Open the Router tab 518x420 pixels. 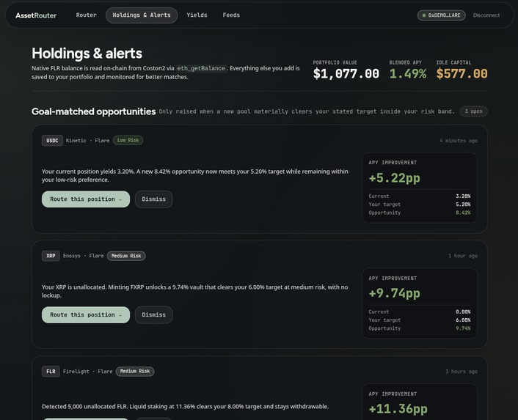87,15
